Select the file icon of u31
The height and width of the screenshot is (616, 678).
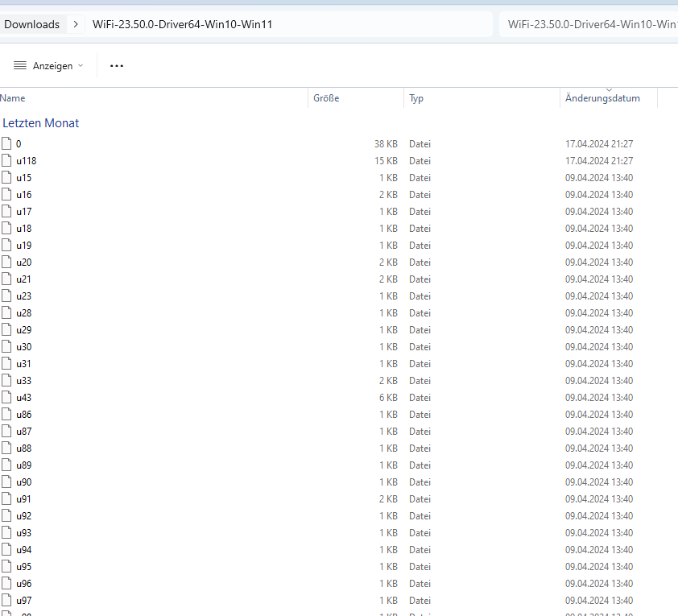point(6,363)
